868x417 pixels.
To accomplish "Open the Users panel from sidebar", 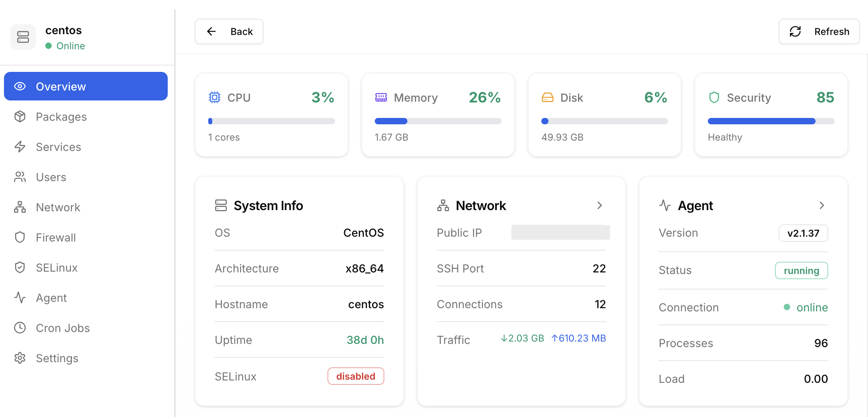I will pyautogui.click(x=51, y=177).
